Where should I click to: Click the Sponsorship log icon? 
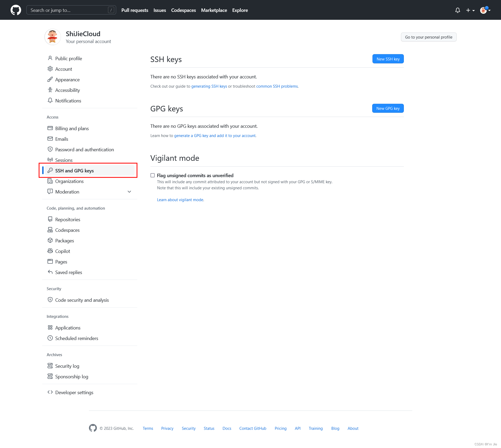(50, 376)
